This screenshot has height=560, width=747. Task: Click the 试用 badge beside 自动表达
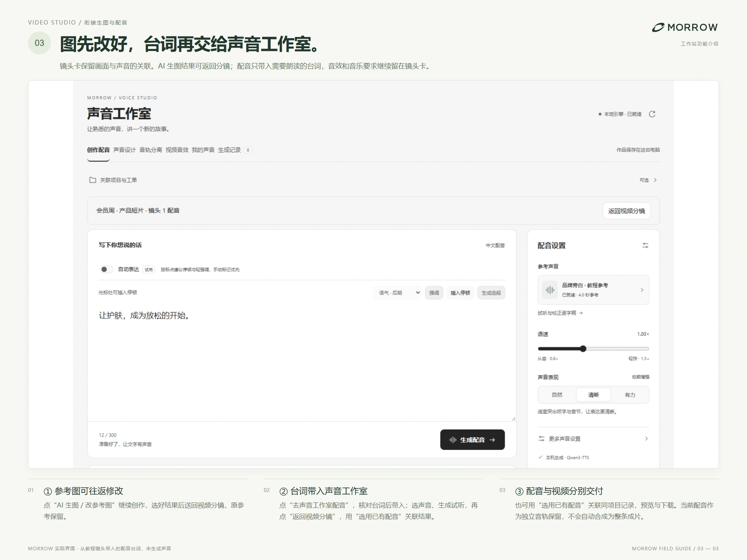click(x=149, y=269)
